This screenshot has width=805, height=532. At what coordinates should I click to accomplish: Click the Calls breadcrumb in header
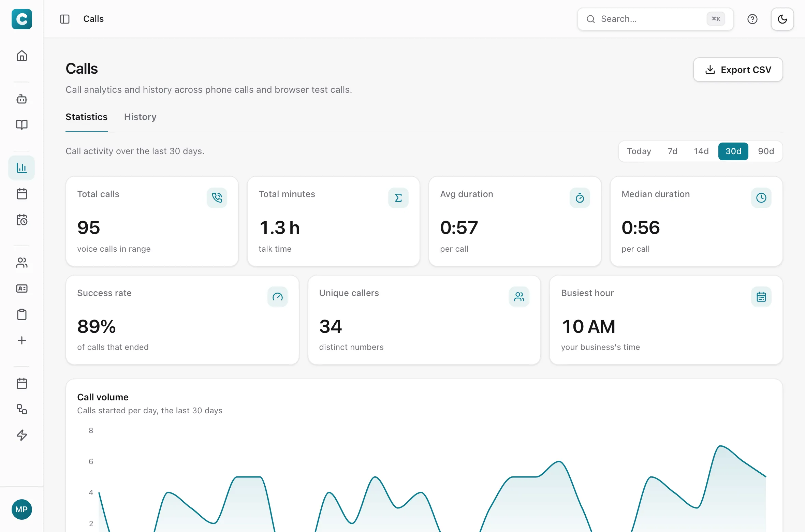coord(93,19)
